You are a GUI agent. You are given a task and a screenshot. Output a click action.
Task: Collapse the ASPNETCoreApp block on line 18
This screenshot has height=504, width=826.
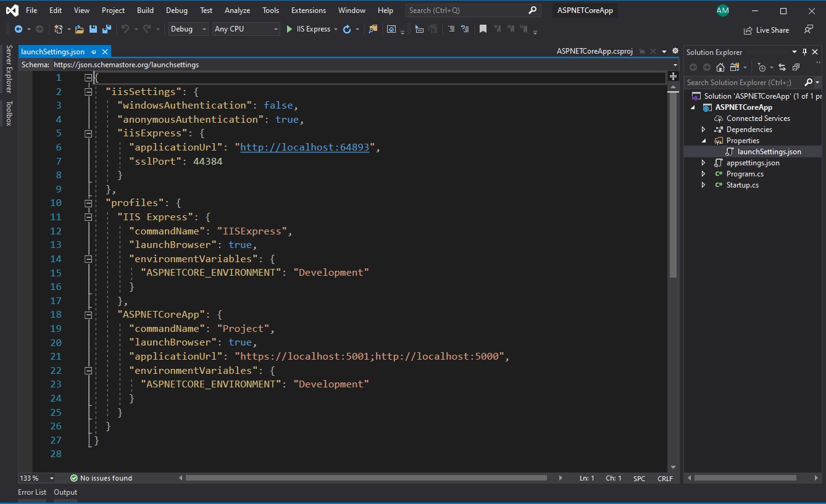[x=88, y=315]
